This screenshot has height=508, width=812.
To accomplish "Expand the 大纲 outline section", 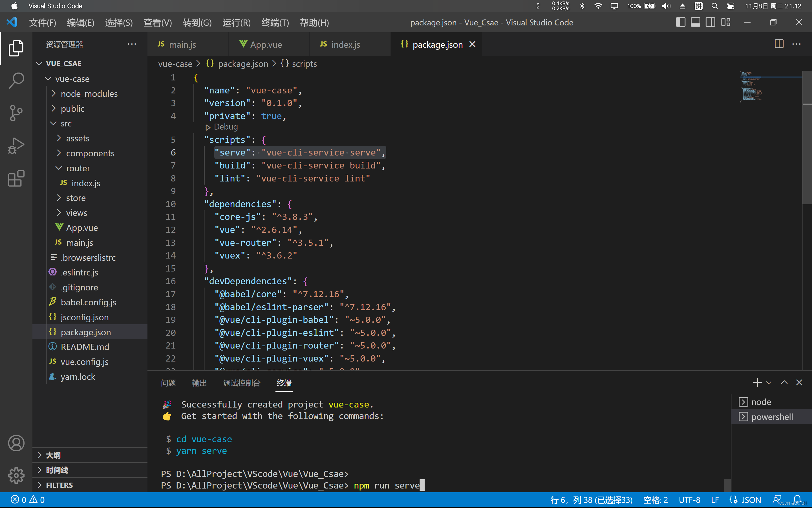I will click(90, 455).
